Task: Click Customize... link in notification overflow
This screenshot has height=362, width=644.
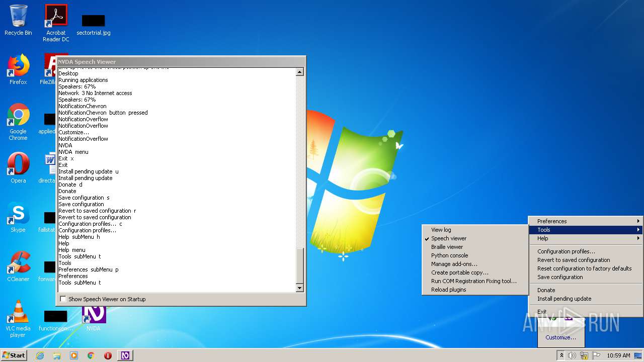Action: point(560,337)
